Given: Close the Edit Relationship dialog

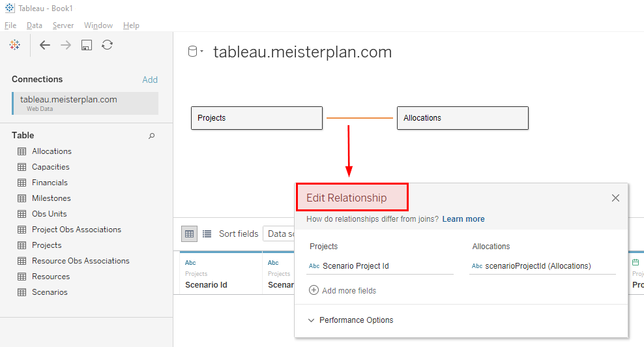Looking at the screenshot, I should (615, 198).
